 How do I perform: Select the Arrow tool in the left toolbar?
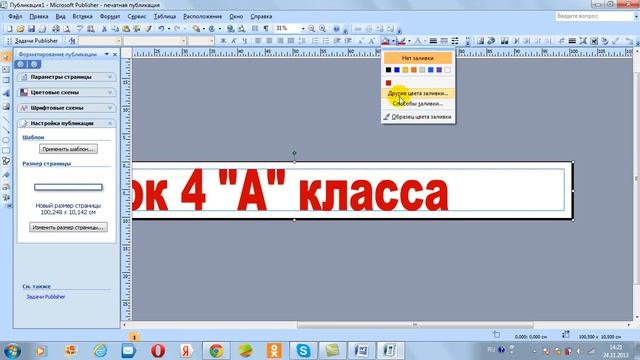point(6,130)
